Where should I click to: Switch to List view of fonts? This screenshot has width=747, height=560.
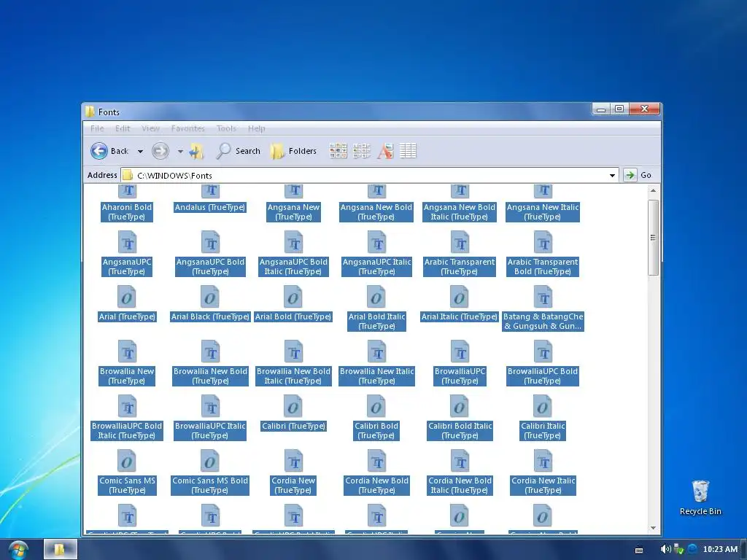362,150
